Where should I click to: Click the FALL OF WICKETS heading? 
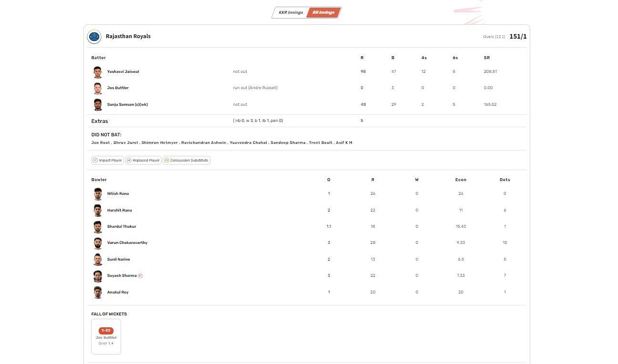pyautogui.click(x=109, y=314)
